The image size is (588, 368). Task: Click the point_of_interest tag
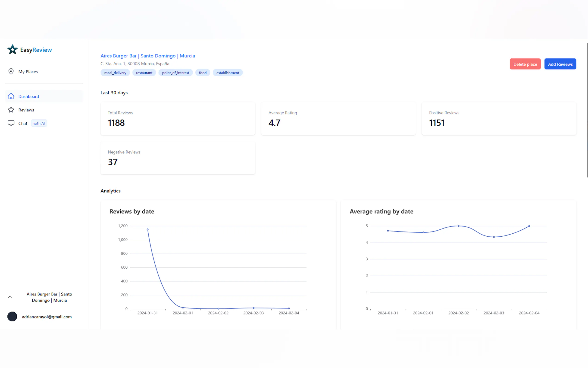(x=175, y=73)
